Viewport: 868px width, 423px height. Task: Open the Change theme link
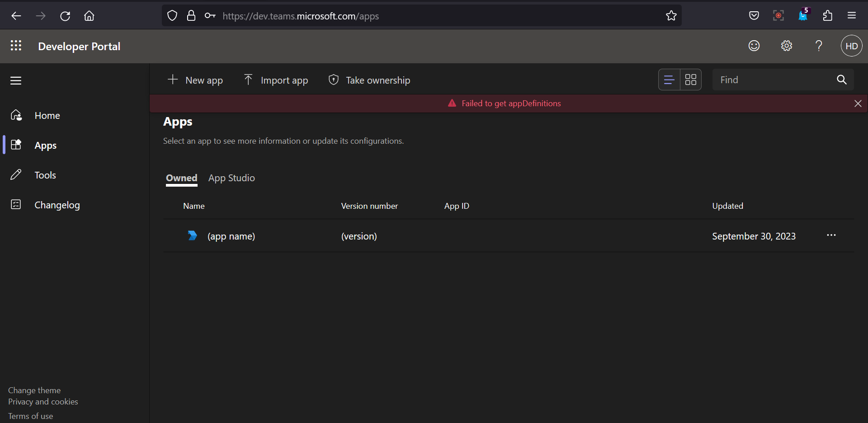click(x=34, y=390)
